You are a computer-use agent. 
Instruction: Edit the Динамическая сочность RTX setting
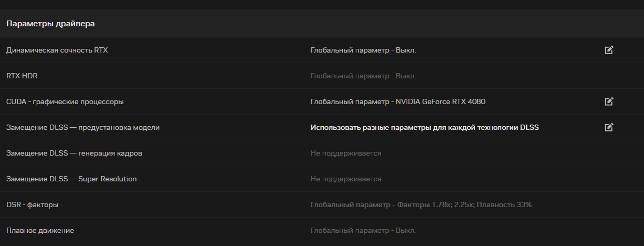(x=609, y=50)
